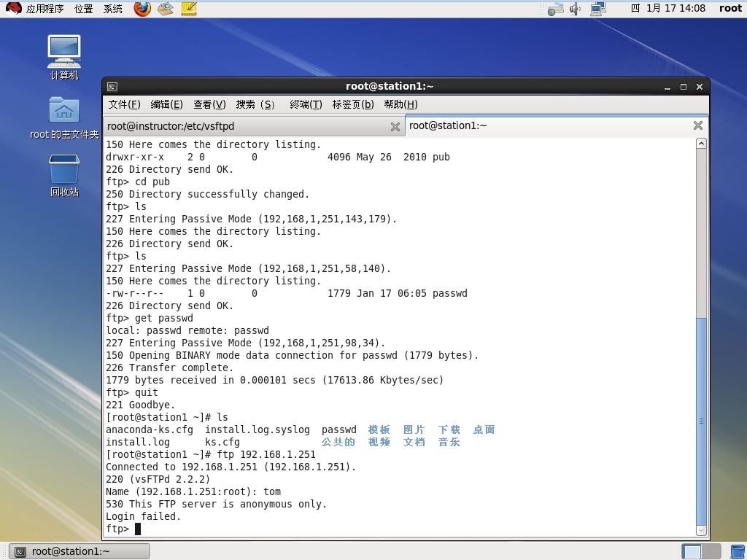The image size is (747, 560).
Task: Open the volume control tray icon
Action: (576, 9)
